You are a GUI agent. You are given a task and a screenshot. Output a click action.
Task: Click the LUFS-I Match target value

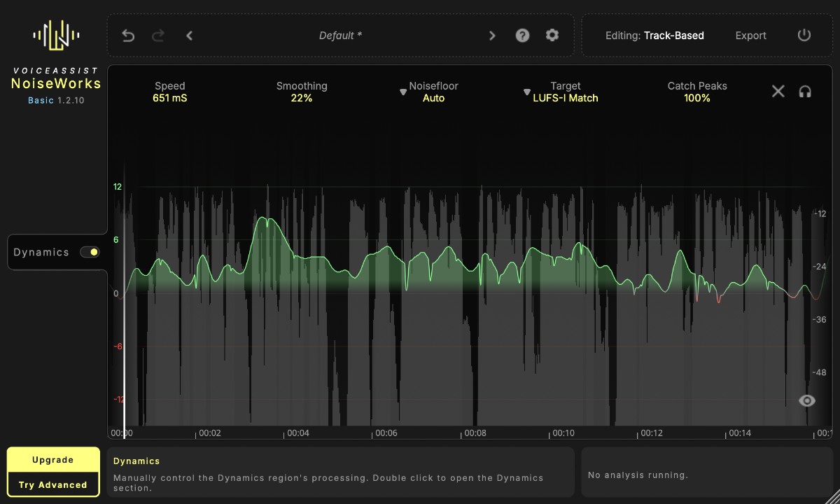pyautogui.click(x=566, y=98)
